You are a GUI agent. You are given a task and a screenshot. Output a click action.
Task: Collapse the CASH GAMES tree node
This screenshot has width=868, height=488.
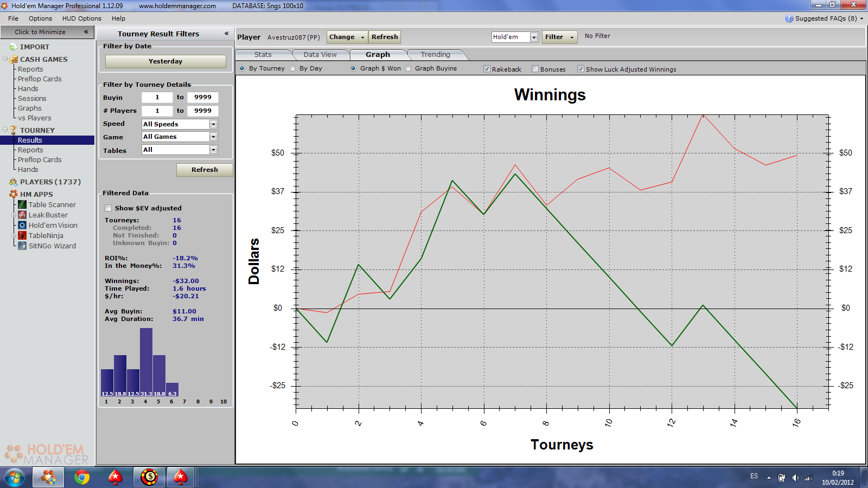click(x=5, y=59)
